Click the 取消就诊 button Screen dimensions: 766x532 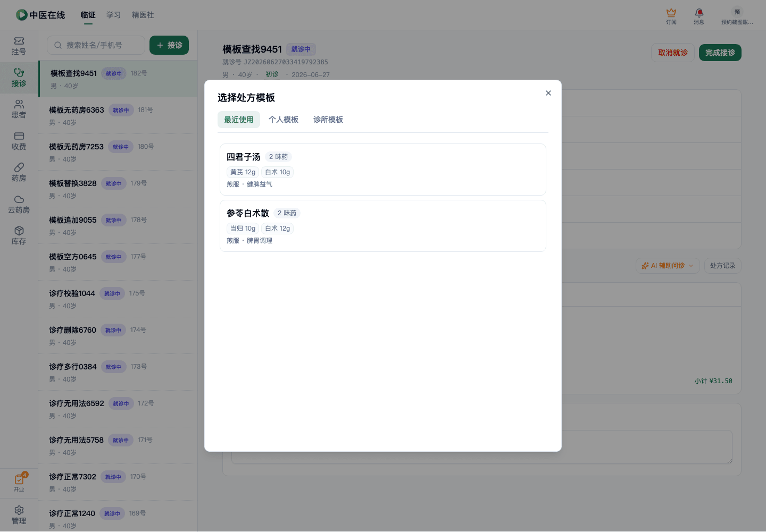673,53
